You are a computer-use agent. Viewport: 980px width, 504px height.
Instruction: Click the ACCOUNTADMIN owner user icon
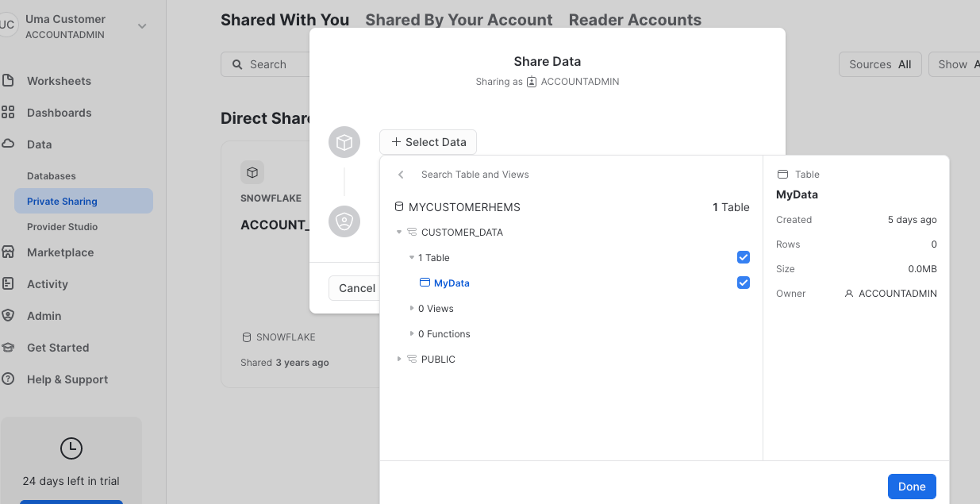[x=849, y=294]
